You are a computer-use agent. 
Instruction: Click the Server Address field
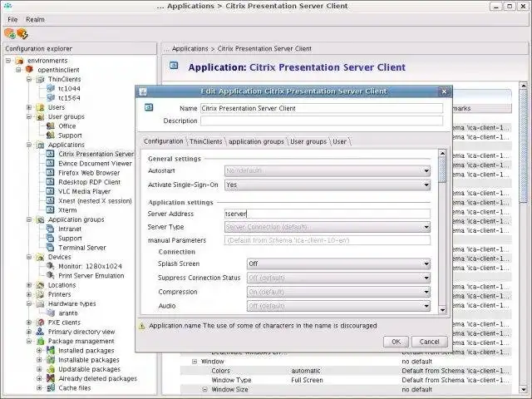[x=328, y=214]
